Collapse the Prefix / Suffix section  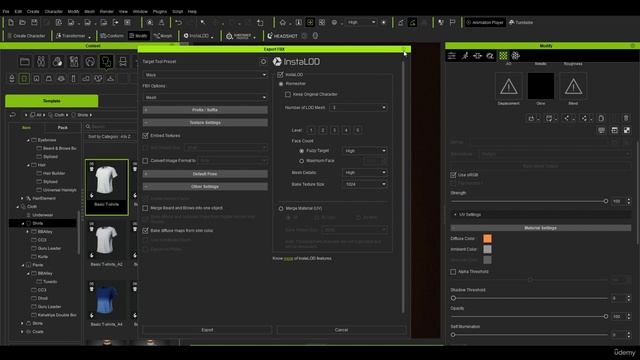click(205, 110)
